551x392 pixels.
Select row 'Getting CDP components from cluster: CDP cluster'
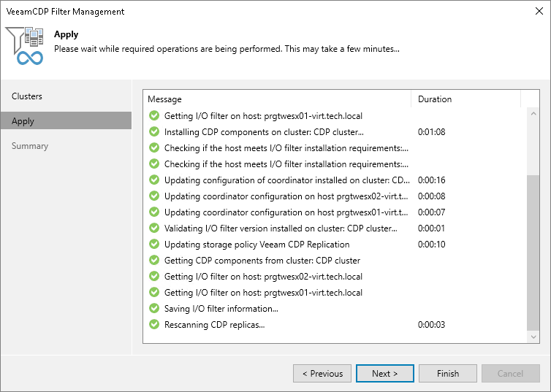tap(335, 260)
